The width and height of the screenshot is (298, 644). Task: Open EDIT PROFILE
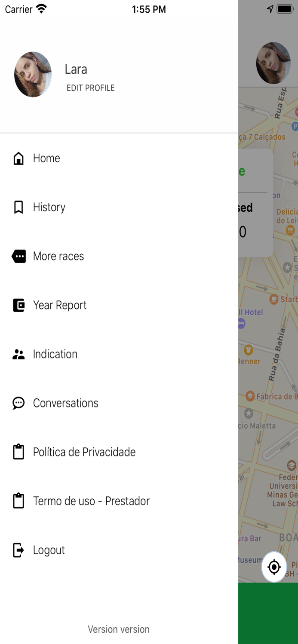(x=91, y=88)
